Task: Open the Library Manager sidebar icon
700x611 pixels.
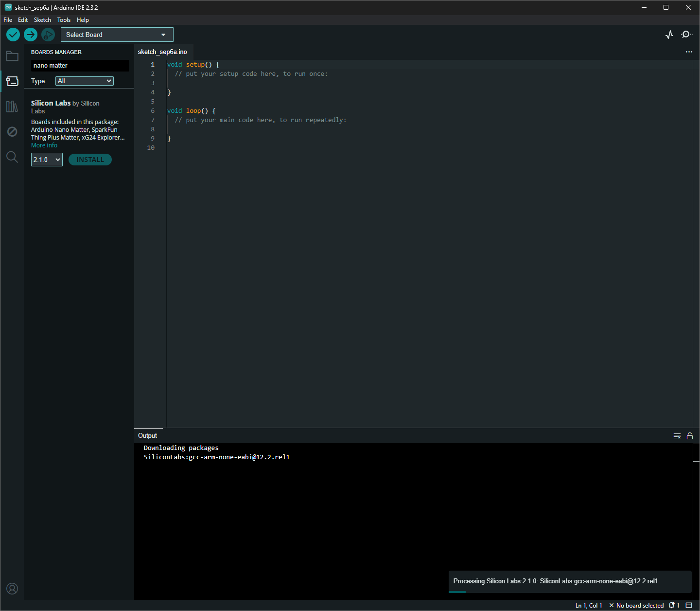Action: tap(12, 107)
